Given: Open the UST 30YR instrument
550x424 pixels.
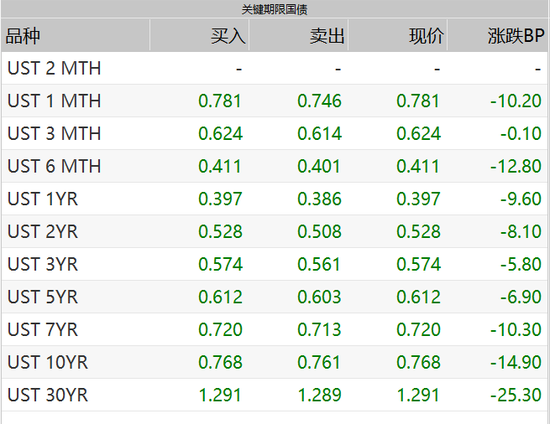Looking at the screenshot, I should point(48,395).
